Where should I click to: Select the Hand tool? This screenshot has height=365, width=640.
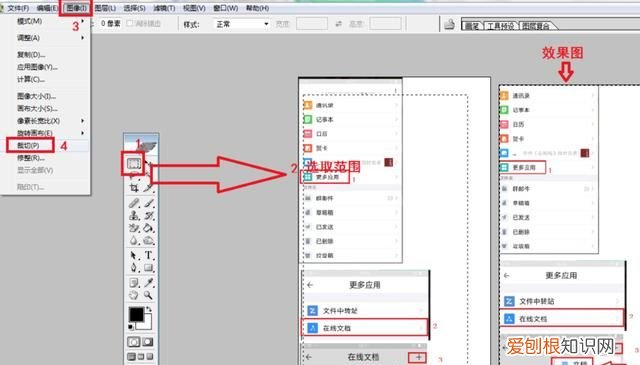[x=134, y=295]
